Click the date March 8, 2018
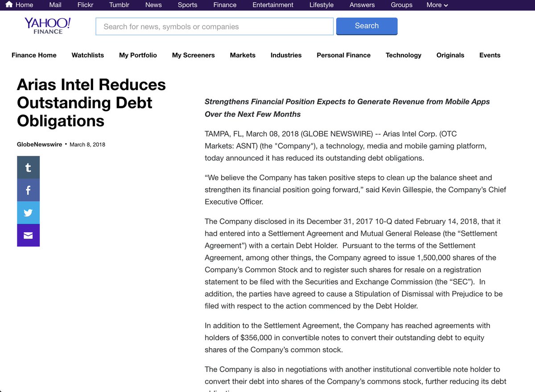Image resolution: width=535 pixels, height=392 pixels. 87,144
